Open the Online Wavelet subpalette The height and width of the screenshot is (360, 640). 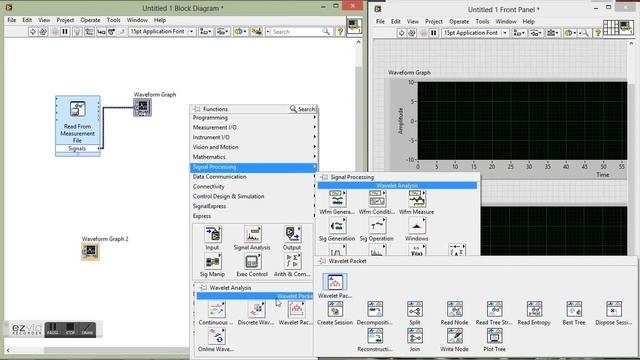(216, 336)
